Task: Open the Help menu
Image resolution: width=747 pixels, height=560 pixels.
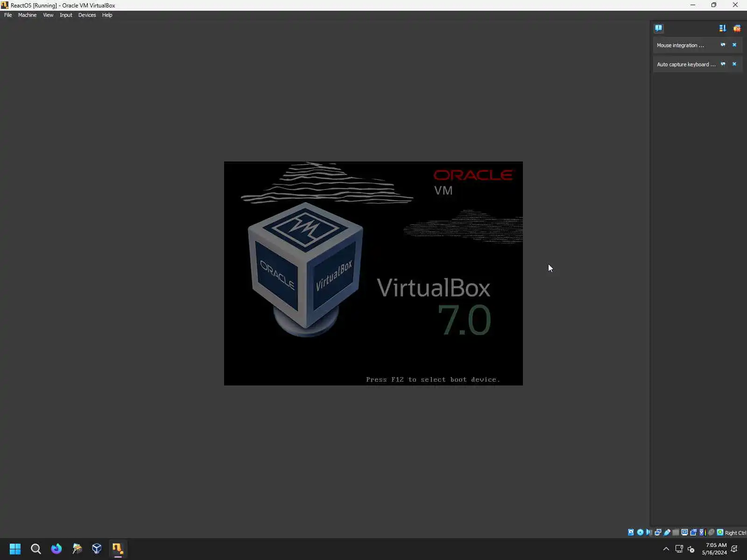Action: click(107, 15)
